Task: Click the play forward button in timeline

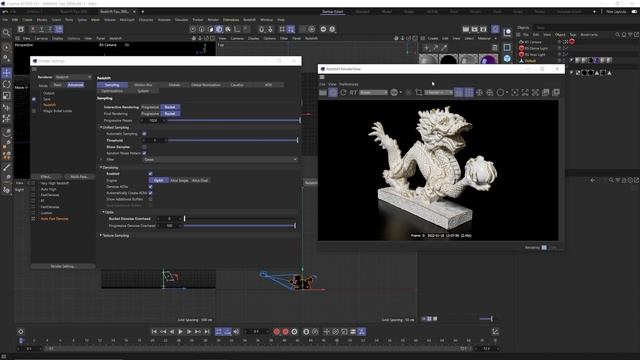Action: click(180, 332)
